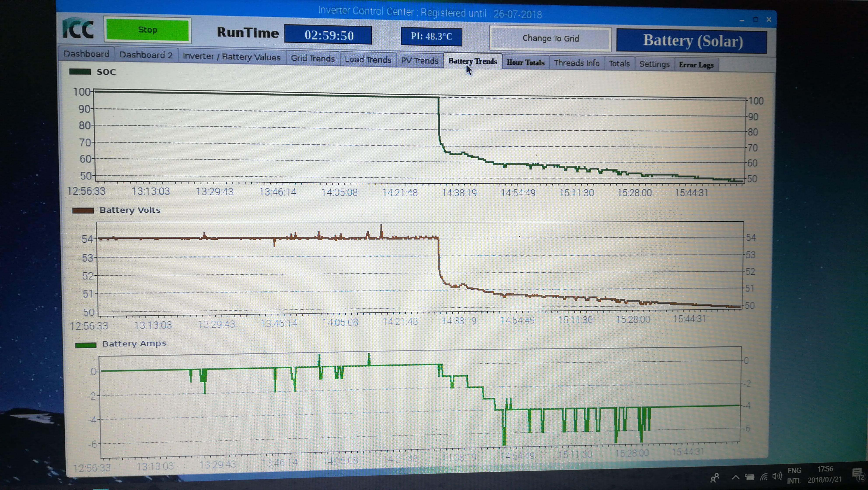Click the RunTime label
This screenshot has width=868, height=490.
(248, 33)
